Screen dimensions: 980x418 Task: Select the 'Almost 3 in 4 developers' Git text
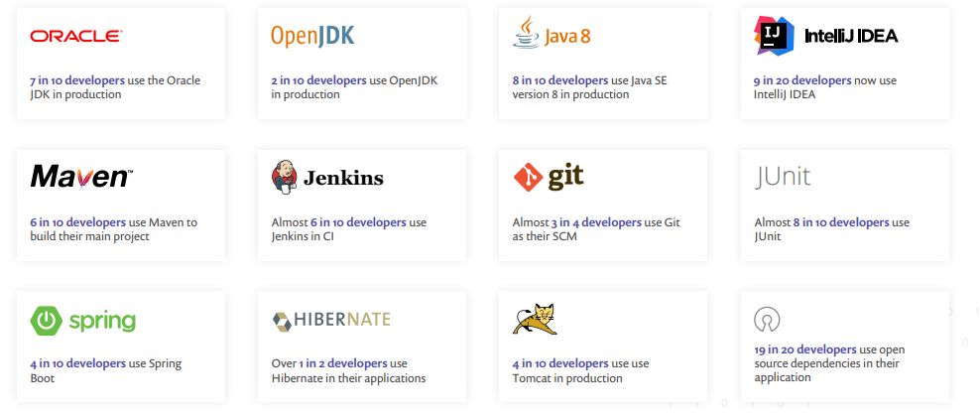(577, 222)
